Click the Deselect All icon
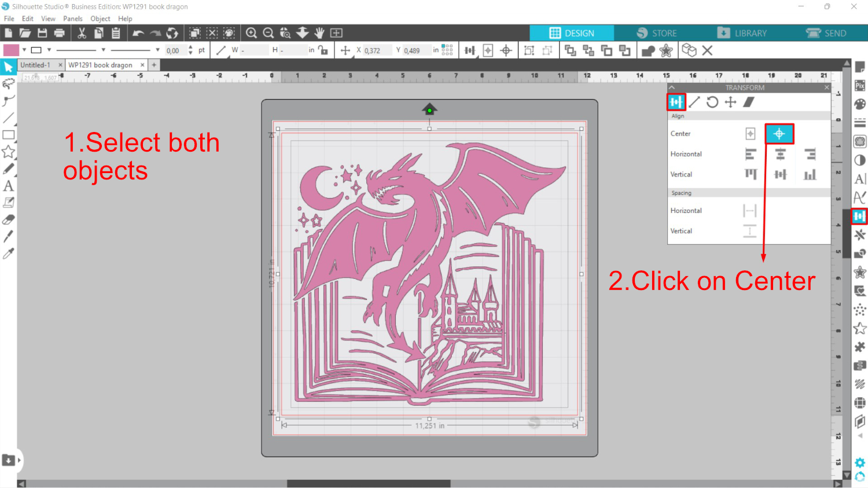This screenshot has height=488, width=868. point(212,33)
